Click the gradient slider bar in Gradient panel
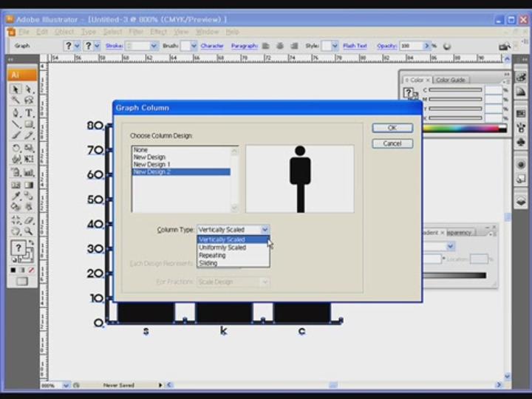This screenshot has height=399, width=532. (x=454, y=275)
